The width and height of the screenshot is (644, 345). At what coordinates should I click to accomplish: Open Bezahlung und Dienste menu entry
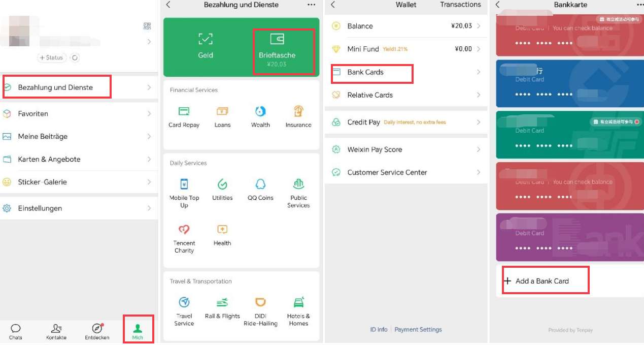click(79, 87)
